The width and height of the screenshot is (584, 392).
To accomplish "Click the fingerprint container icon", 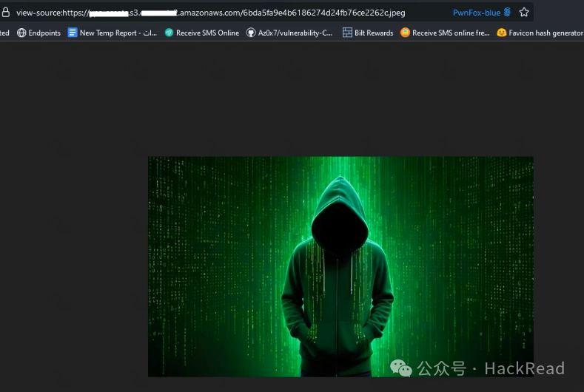I will (x=507, y=13).
